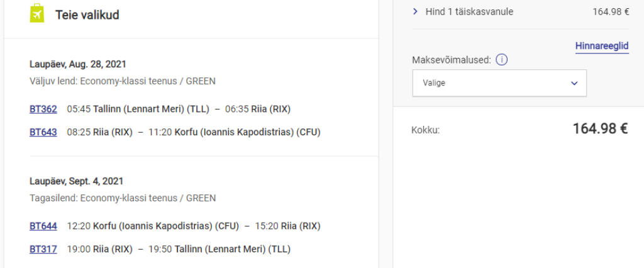Open flight BT362 details link
The height and width of the screenshot is (268, 644).
[x=43, y=109]
